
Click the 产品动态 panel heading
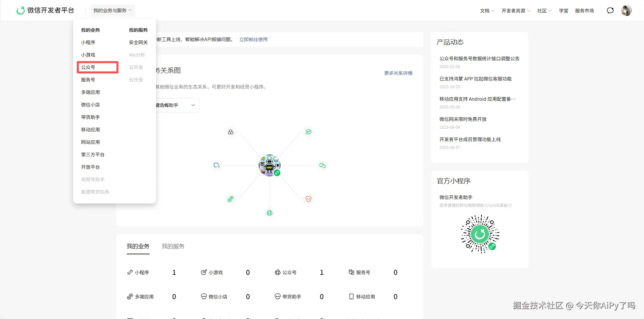click(x=450, y=42)
